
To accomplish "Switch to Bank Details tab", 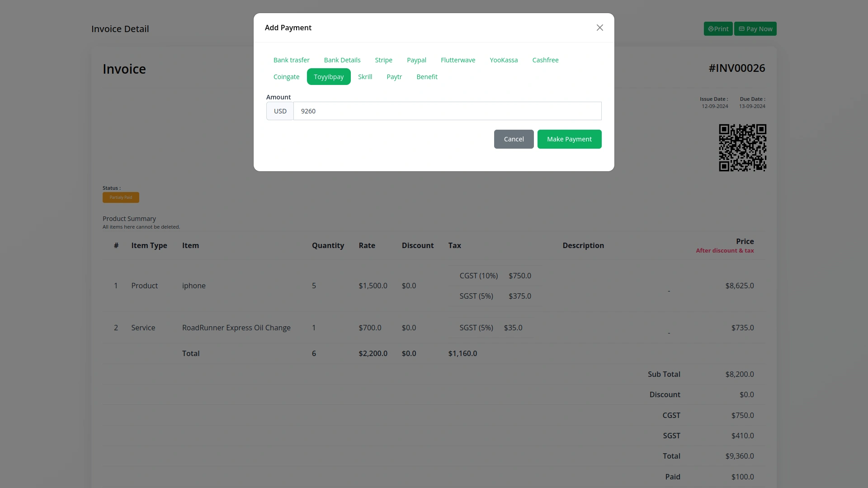I will 342,60.
